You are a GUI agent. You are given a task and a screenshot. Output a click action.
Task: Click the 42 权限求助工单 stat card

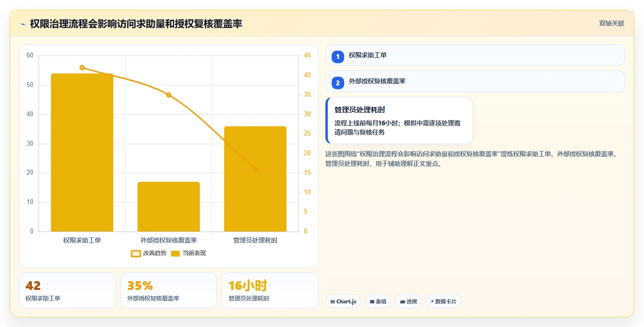coord(67,290)
